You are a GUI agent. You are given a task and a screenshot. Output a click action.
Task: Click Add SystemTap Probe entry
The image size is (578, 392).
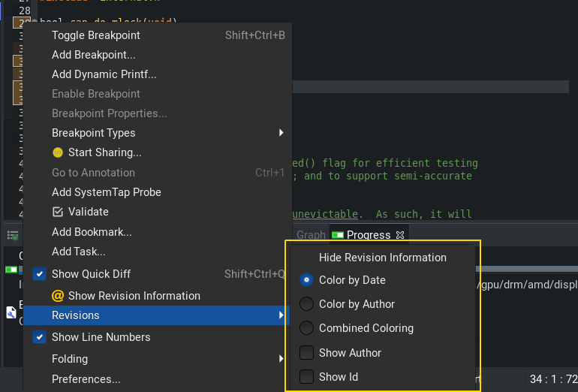[107, 192]
